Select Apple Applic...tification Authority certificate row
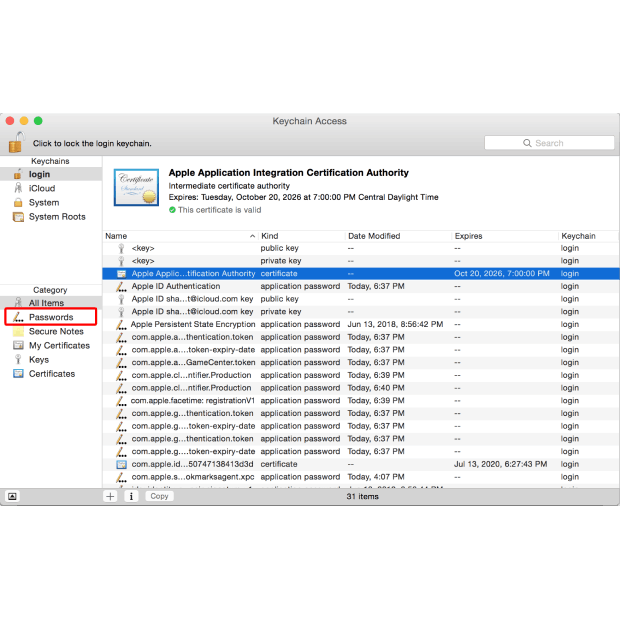This screenshot has width=620, height=620. [x=361, y=274]
